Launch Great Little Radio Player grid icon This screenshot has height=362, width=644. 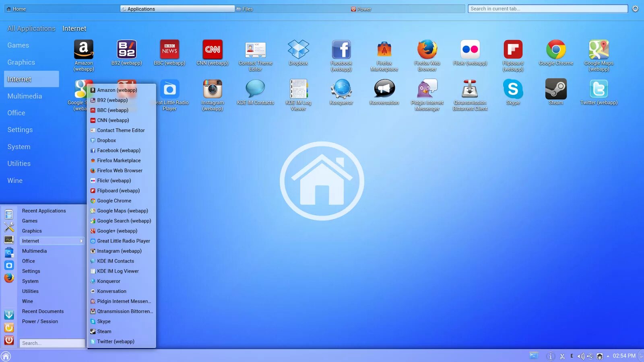coord(169,89)
